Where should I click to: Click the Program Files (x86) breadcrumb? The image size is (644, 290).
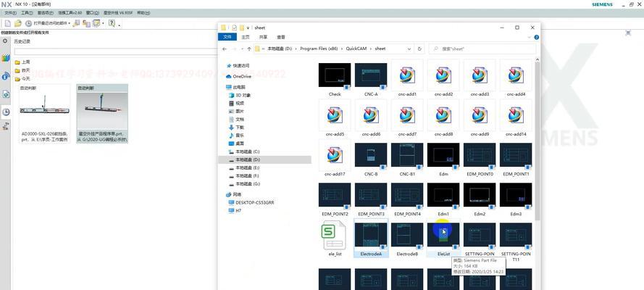tap(319, 49)
